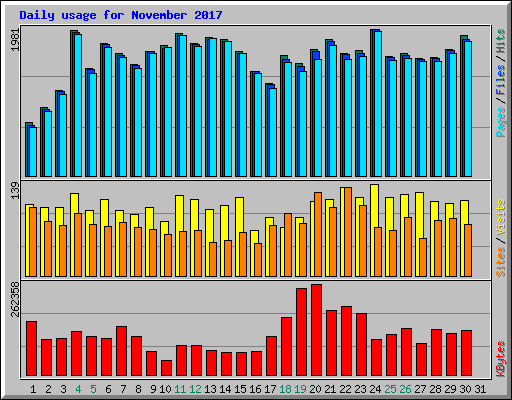Select the red KBytes bar for day 22

[x=346, y=341]
